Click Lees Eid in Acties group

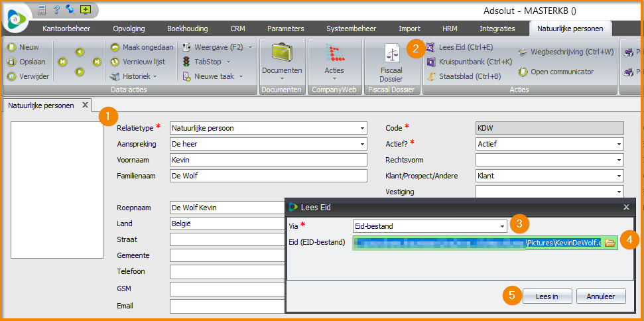[x=431, y=47]
